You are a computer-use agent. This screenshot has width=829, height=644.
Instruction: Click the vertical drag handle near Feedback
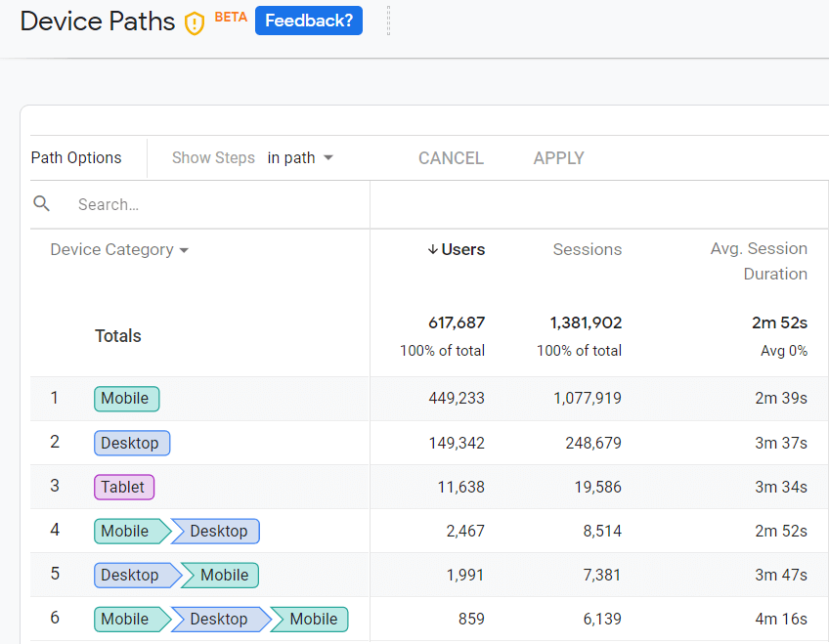(x=388, y=21)
